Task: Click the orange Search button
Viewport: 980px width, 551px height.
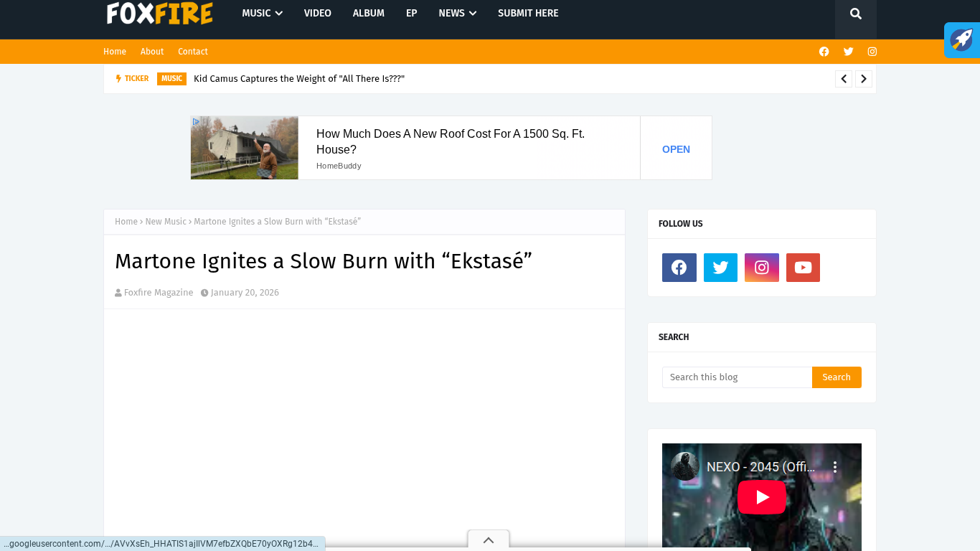Action: pyautogui.click(x=837, y=377)
